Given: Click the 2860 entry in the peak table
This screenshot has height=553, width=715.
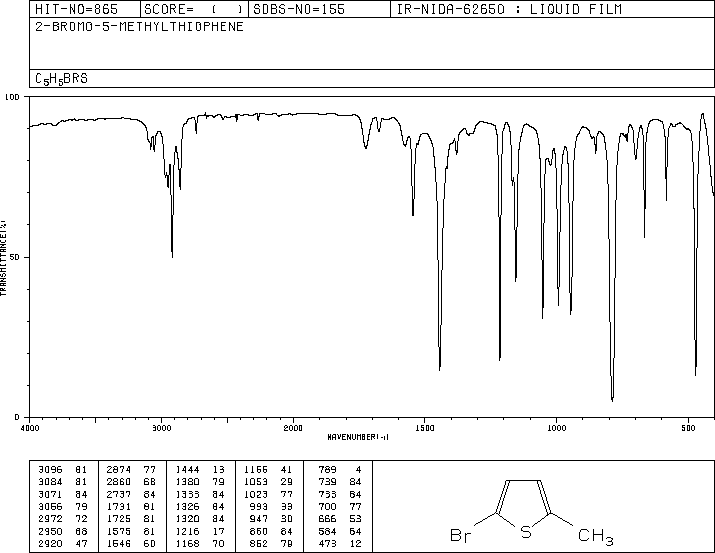Looking at the screenshot, I should (119, 482).
